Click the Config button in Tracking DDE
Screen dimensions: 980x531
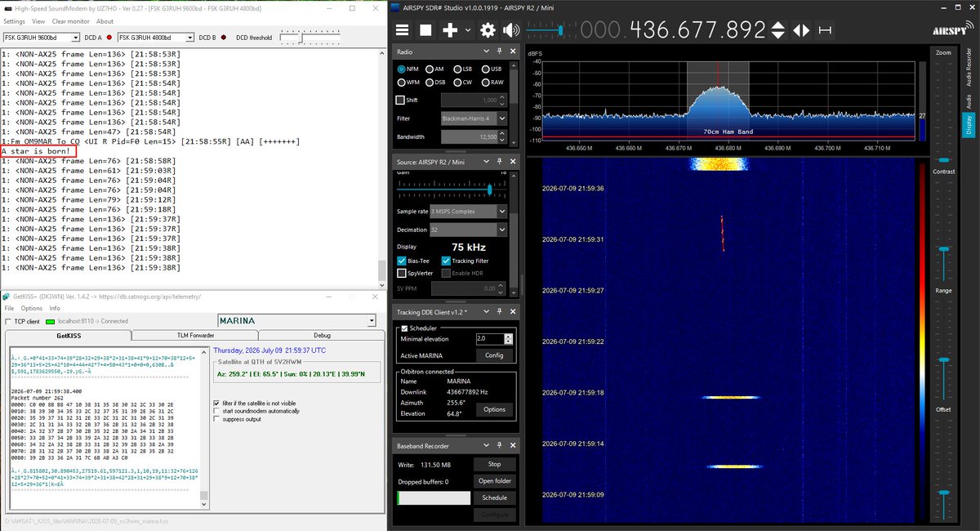[x=494, y=355]
